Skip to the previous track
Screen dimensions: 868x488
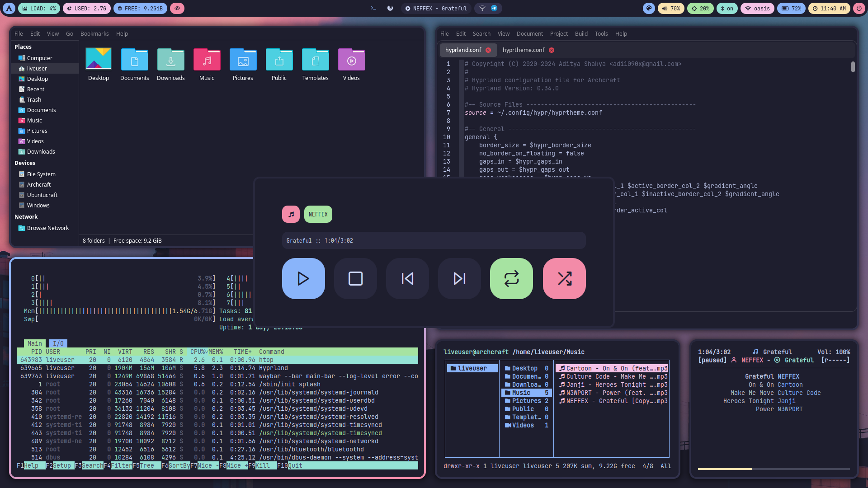(x=407, y=278)
